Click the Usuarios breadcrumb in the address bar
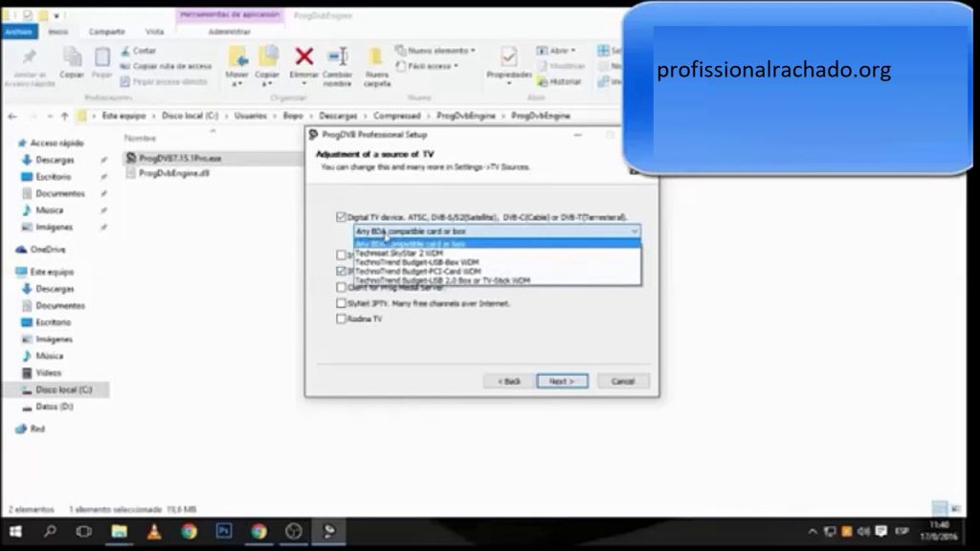 pyautogui.click(x=250, y=116)
